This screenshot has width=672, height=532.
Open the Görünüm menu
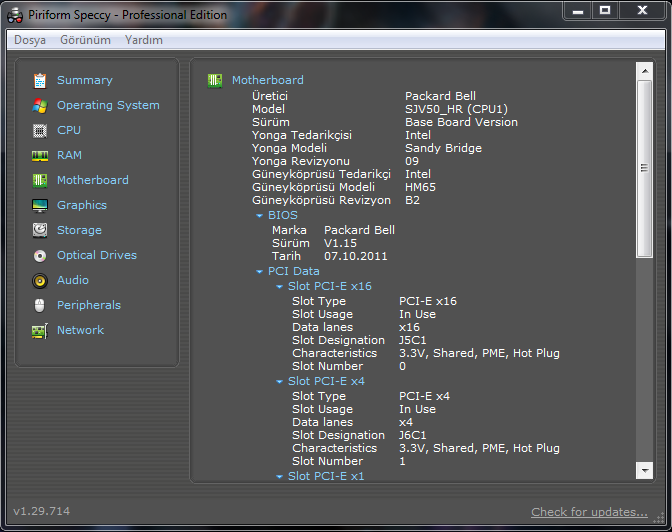pos(85,40)
